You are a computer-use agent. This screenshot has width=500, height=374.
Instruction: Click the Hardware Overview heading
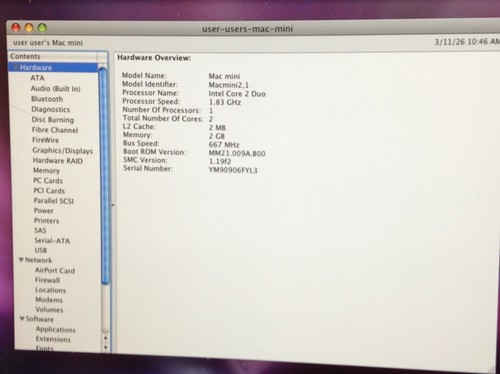(154, 58)
